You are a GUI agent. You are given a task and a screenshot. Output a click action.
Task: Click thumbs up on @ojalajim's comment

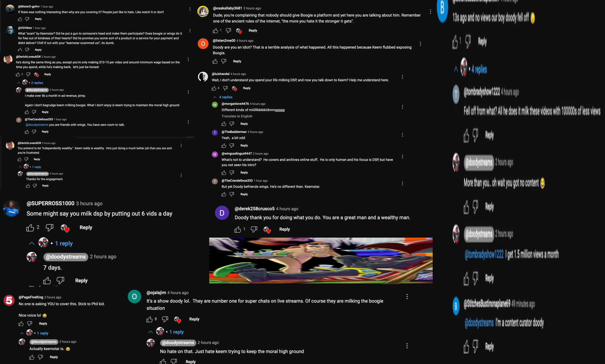coord(149,319)
